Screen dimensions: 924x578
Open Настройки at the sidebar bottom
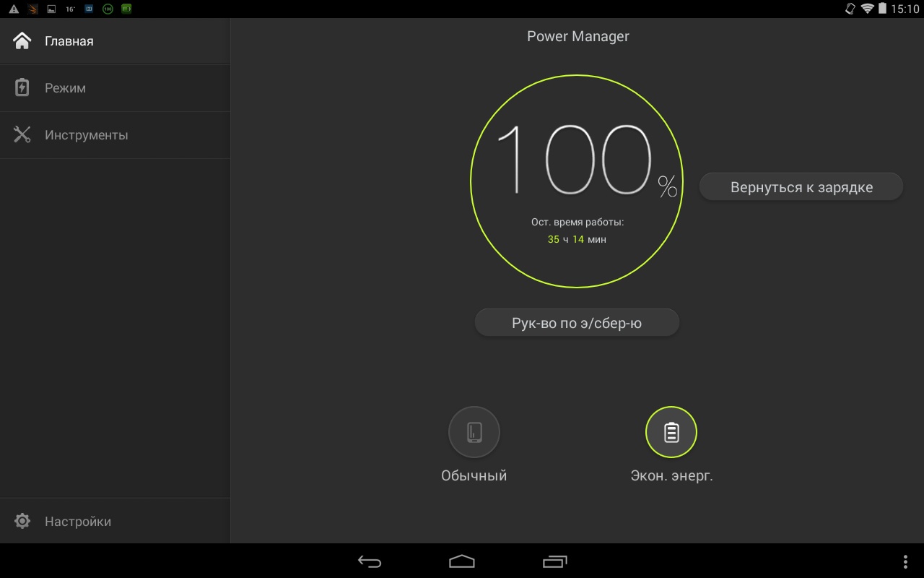tap(77, 521)
